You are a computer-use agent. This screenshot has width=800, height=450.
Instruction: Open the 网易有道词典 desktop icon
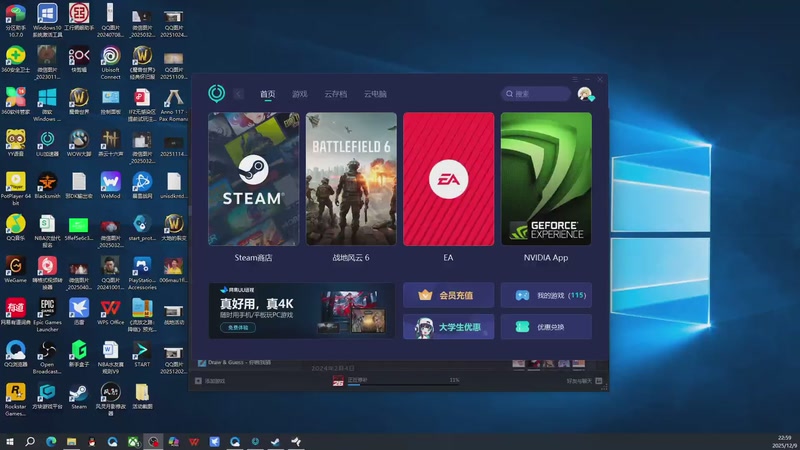[x=15, y=312]
